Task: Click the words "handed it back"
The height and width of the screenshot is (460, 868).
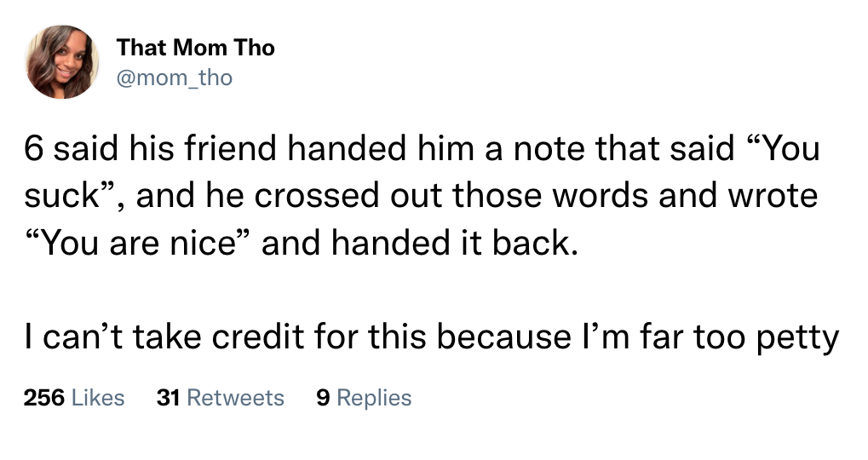Action: tap(450, 243)
